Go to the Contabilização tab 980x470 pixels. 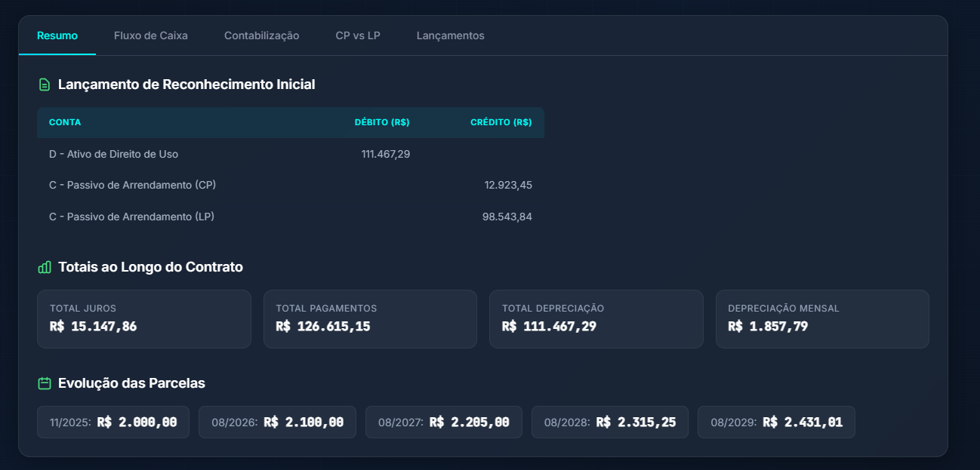(261, 35)
